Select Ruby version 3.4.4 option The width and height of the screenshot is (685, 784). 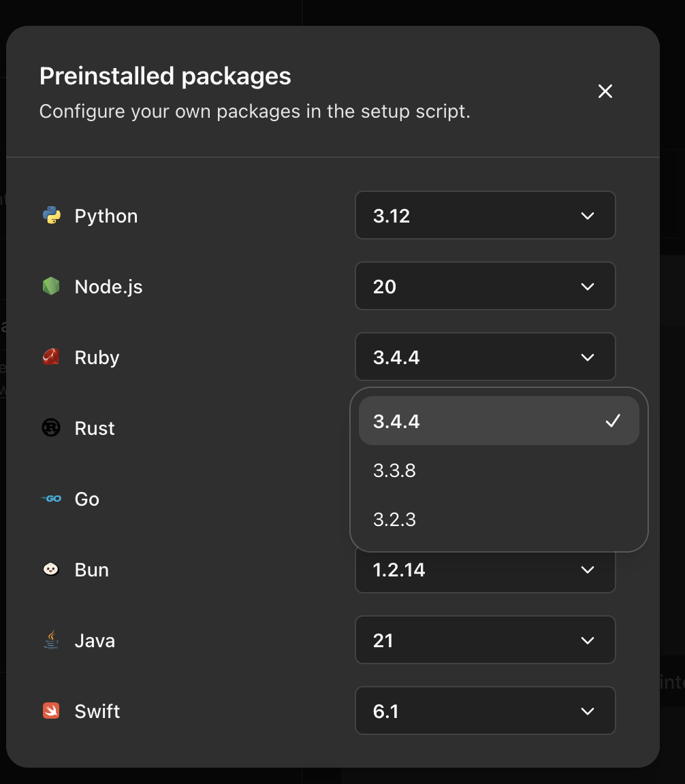click(499, 421)
